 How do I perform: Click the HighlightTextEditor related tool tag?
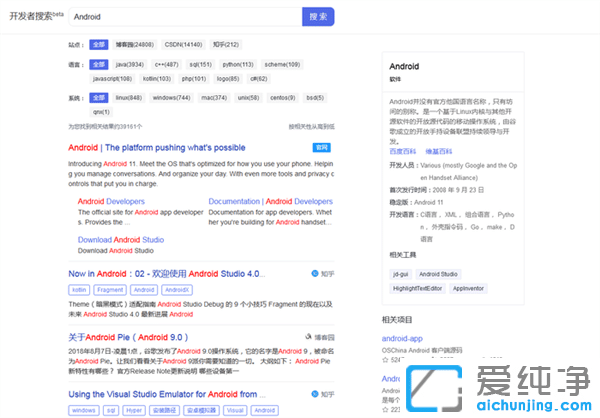coord(418,287)
